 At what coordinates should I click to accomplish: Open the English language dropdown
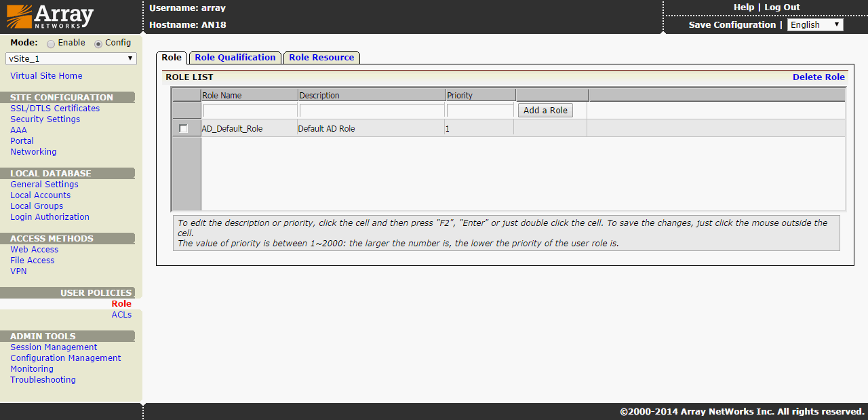tap(814, 25)
